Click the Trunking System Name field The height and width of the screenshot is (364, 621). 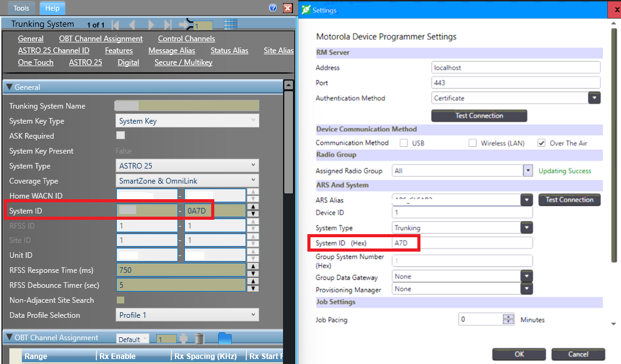[x=187, y=106]
